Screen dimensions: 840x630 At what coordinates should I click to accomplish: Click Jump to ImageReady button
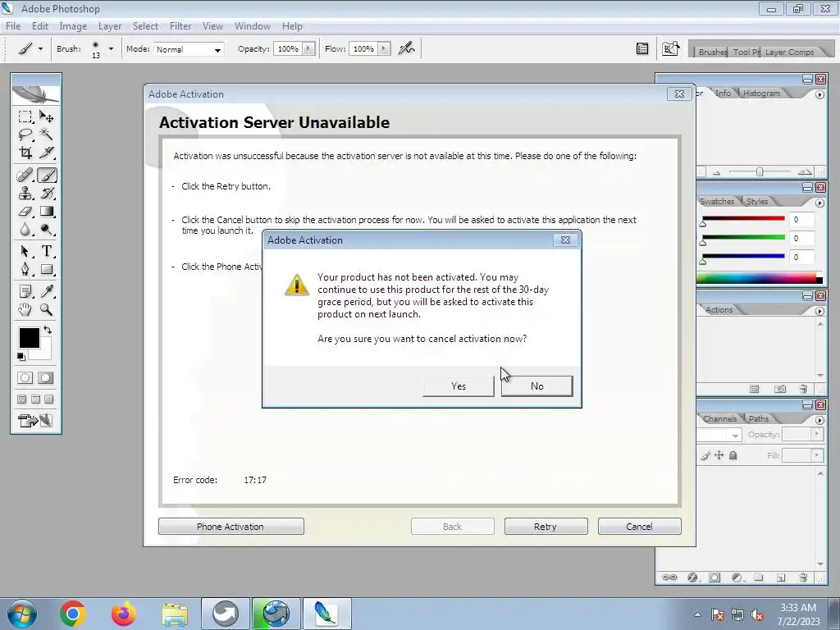pyautogui.click(x=35, y=421)
